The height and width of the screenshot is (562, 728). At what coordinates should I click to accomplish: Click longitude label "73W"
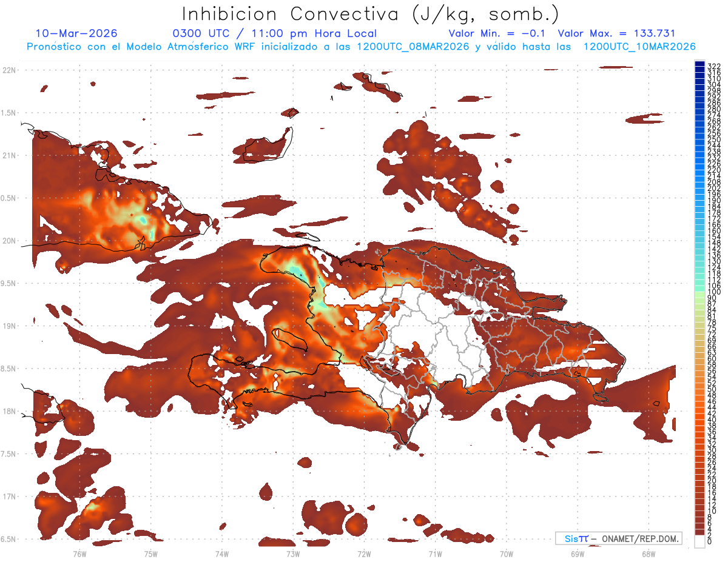click(292, 554)
